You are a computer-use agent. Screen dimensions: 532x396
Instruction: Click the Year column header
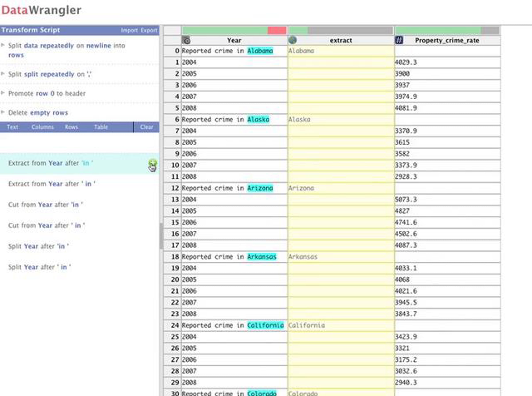click(x=234, y=40)
